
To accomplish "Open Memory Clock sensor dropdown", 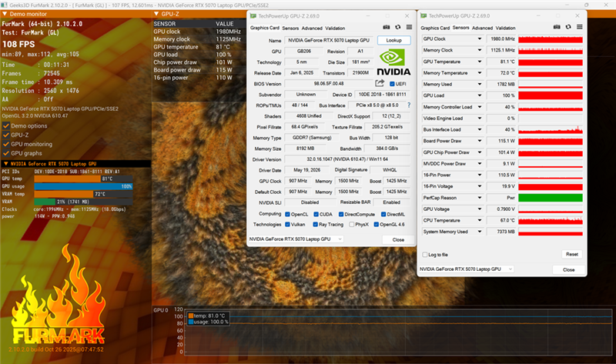I will (x=479, y=50).
